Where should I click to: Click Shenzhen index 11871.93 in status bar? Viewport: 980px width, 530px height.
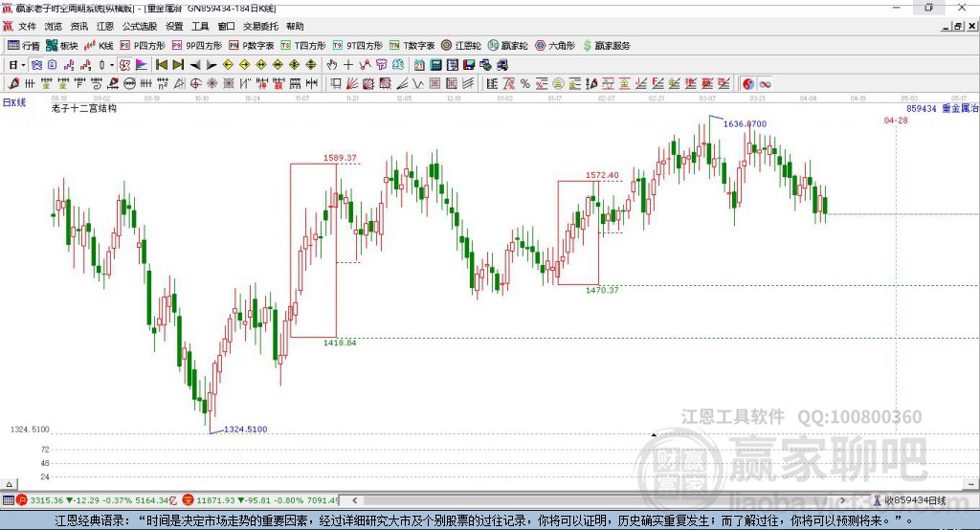(217, 500)
